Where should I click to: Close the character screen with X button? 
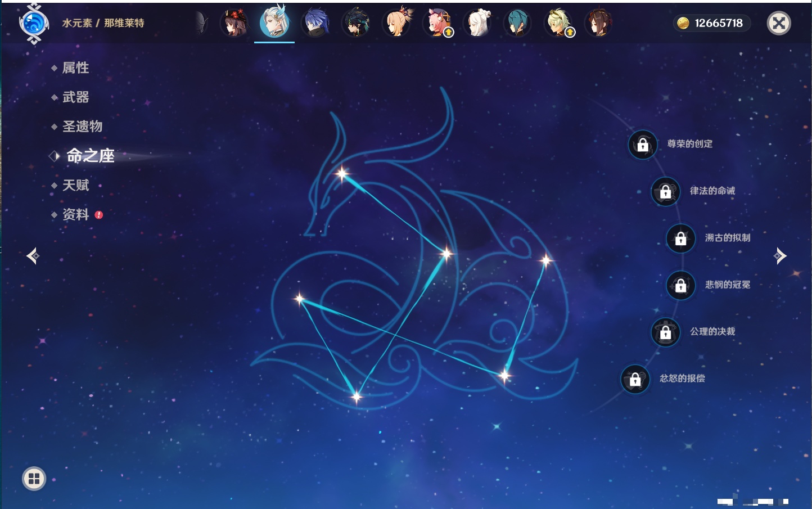click(779, 23)
